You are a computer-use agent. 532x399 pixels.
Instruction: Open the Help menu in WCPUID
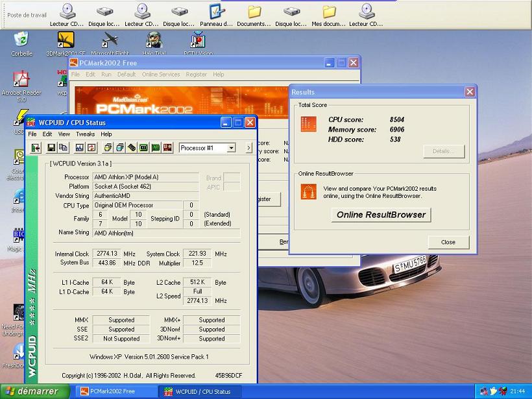[106, 134]
